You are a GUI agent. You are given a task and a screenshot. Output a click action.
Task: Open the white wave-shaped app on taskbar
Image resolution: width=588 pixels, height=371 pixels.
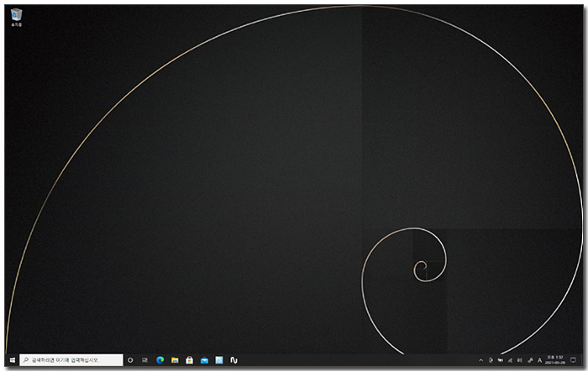click(x=234, y=360)
